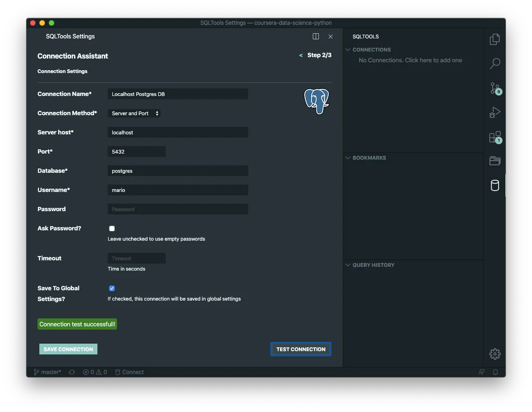Click Connect in the status bar
532x412 pixels.
pyautogui.click(x=130, y=372)
